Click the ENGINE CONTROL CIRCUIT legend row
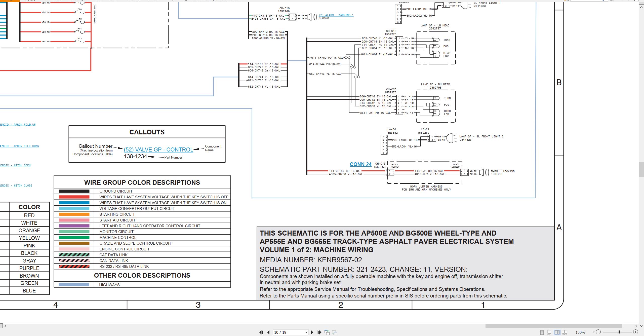 pyautogui.click(x=142, y=249)
